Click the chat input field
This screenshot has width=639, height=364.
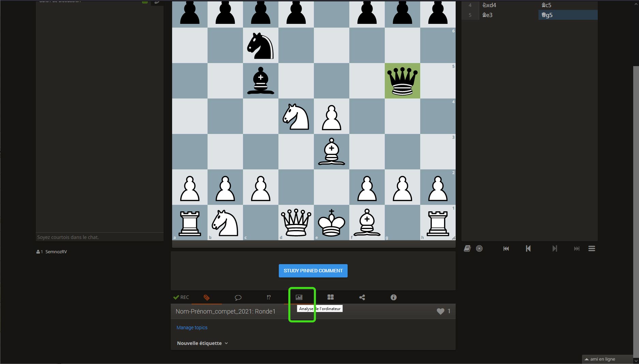pos(100,237)
